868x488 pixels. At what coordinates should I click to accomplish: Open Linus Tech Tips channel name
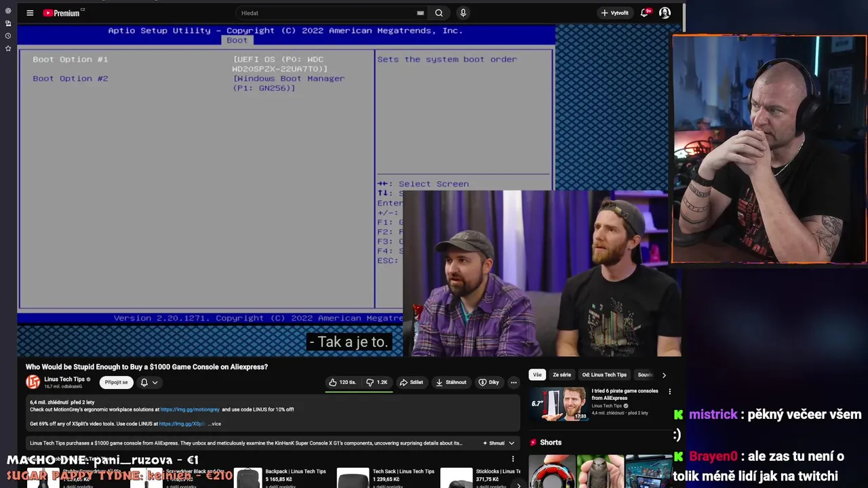tap(64, 379)
